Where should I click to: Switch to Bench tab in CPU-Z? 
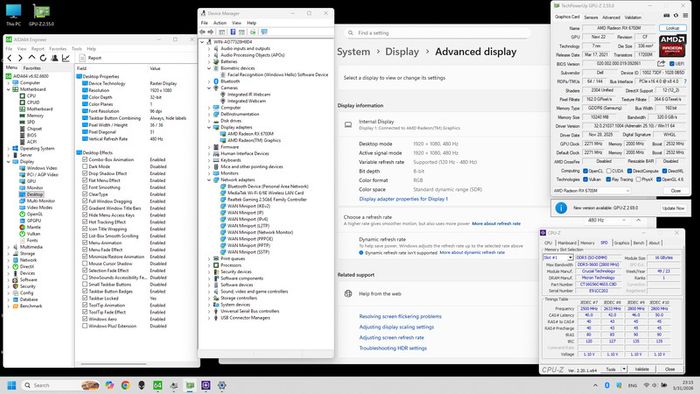(639, 243)
